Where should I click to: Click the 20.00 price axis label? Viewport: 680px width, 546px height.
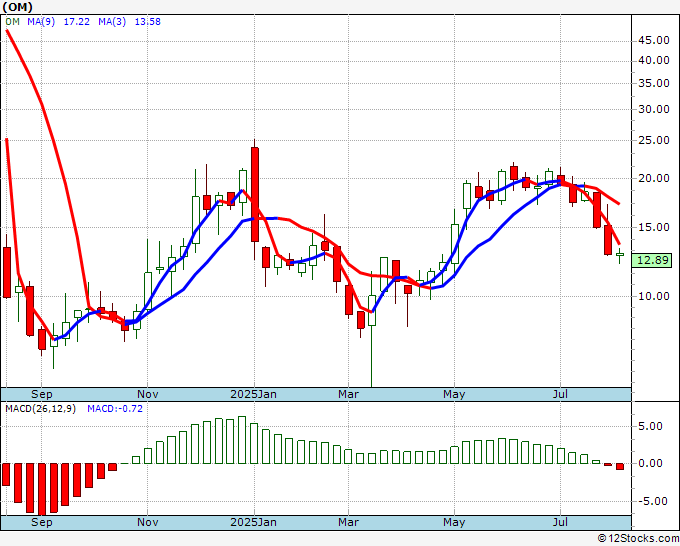[x=654, y=178]
